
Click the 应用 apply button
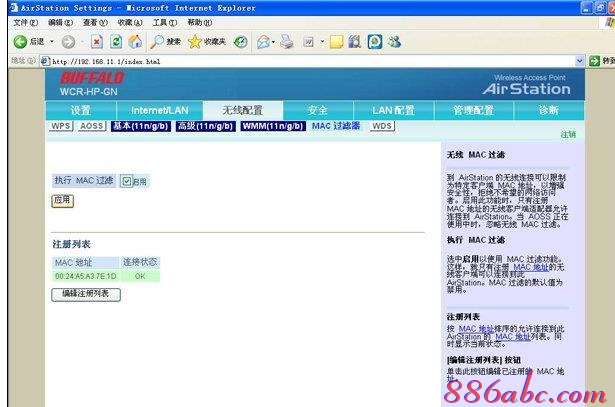(x=62, y=201)
